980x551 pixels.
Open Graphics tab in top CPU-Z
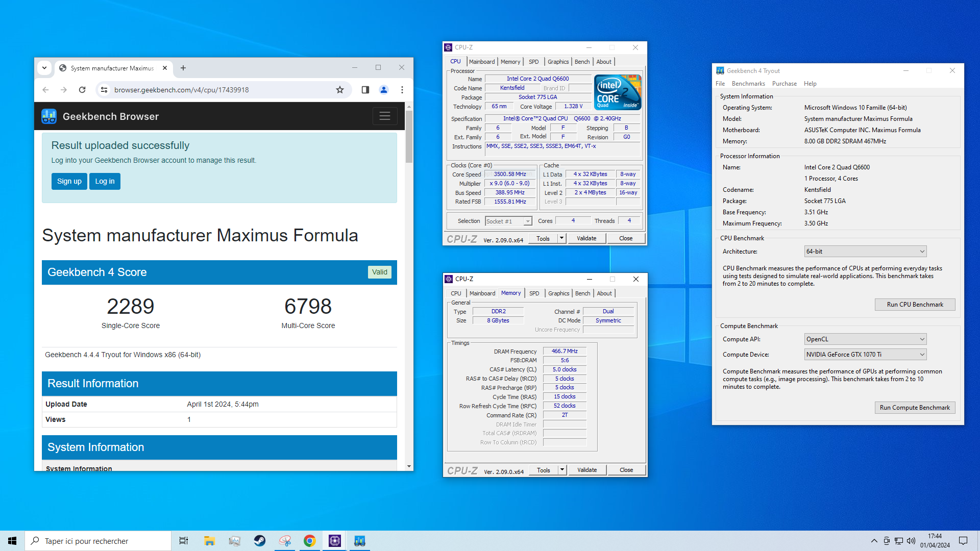[x=558, y=62]
